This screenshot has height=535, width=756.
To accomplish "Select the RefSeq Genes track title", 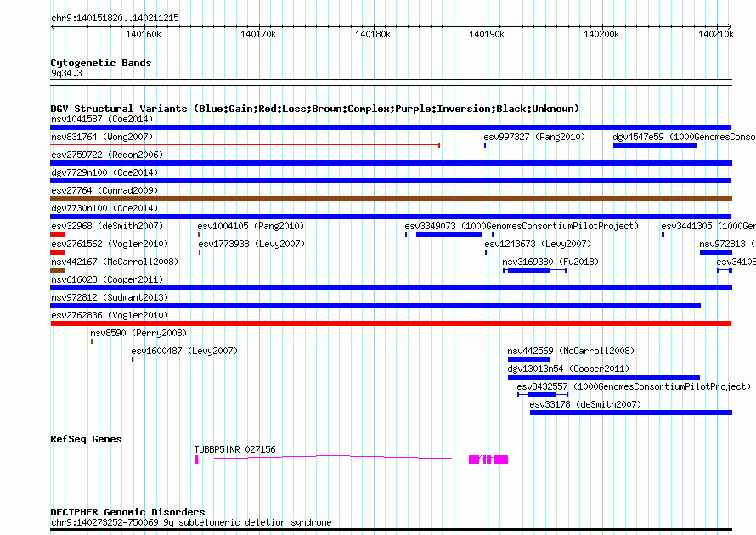I will (86, 439).
